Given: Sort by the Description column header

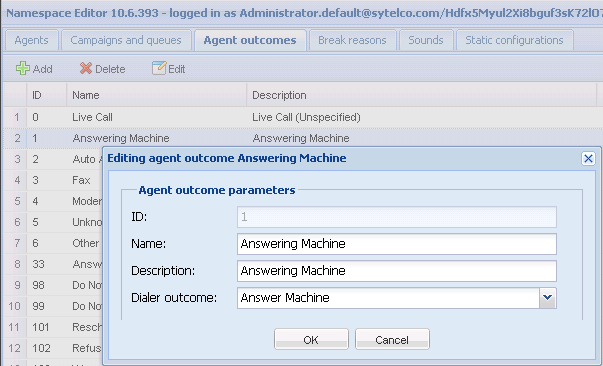Looking at the screenshot, I should click(421, 95).
